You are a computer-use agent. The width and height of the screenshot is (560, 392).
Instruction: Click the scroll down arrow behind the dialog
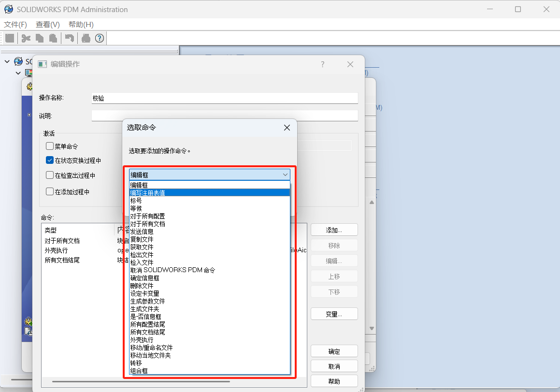click(x=372, y=328)
